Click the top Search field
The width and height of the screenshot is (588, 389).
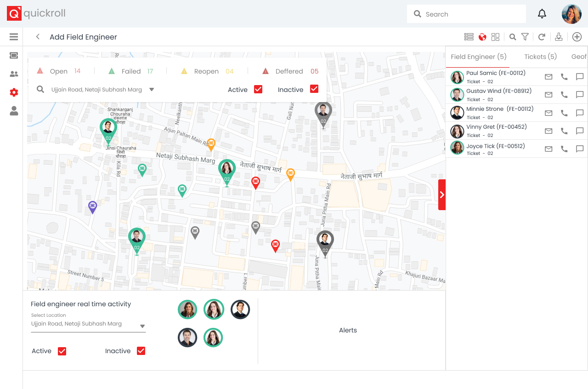(x=466, y=14)
